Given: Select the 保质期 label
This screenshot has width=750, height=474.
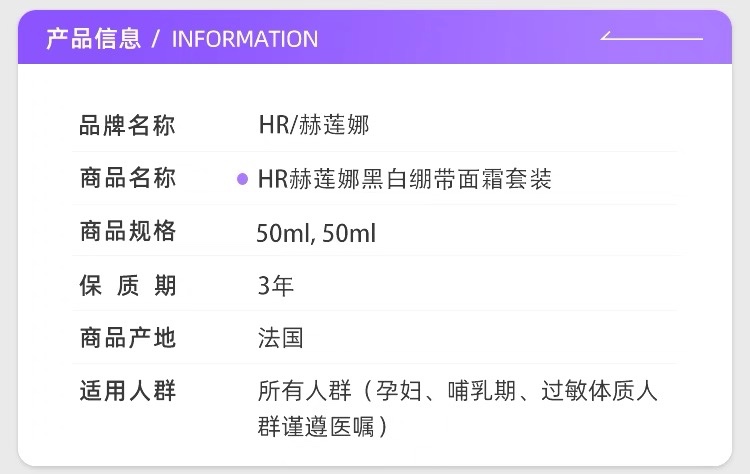Looking at the screenshot, I should click(127, 286).
